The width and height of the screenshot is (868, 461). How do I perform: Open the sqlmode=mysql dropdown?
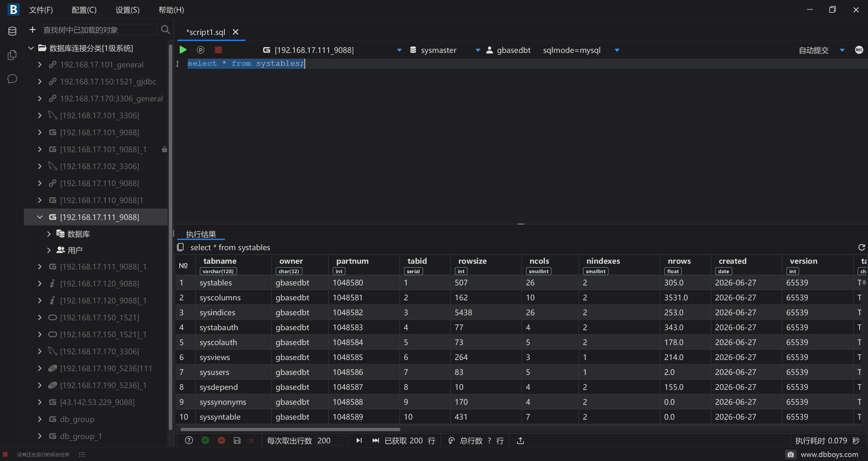(x=617, y=50)
